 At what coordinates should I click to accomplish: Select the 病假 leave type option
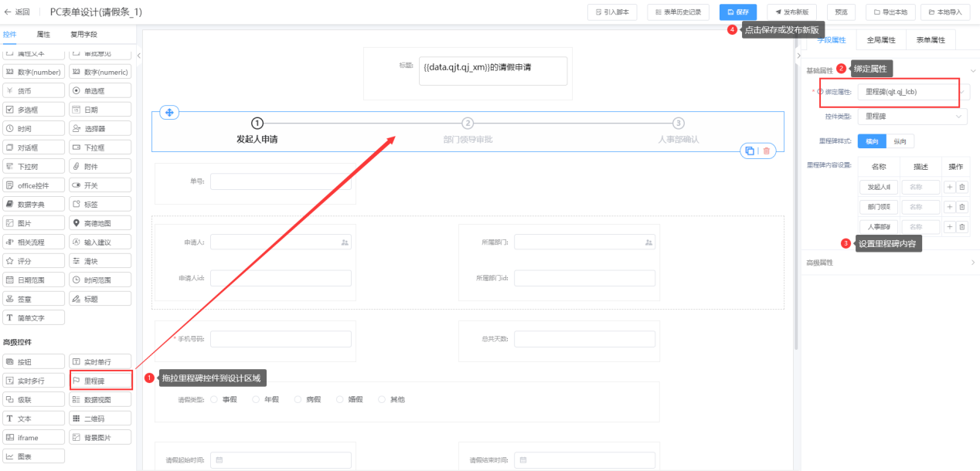(x=298, y=400)
